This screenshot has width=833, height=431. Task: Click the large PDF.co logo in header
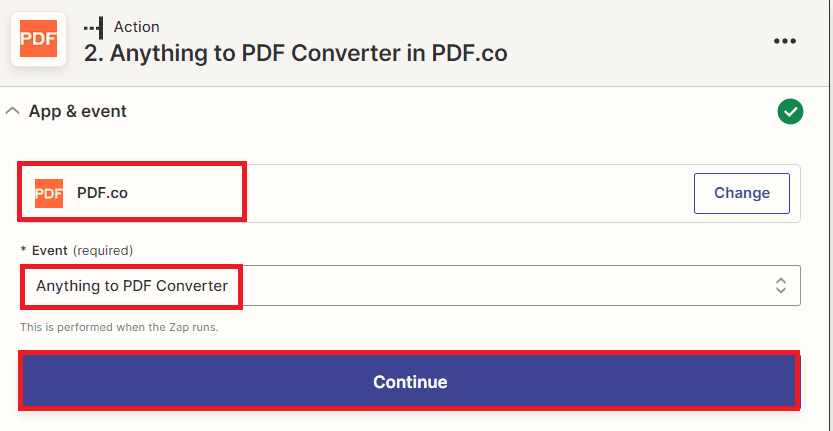pos(38,40)
